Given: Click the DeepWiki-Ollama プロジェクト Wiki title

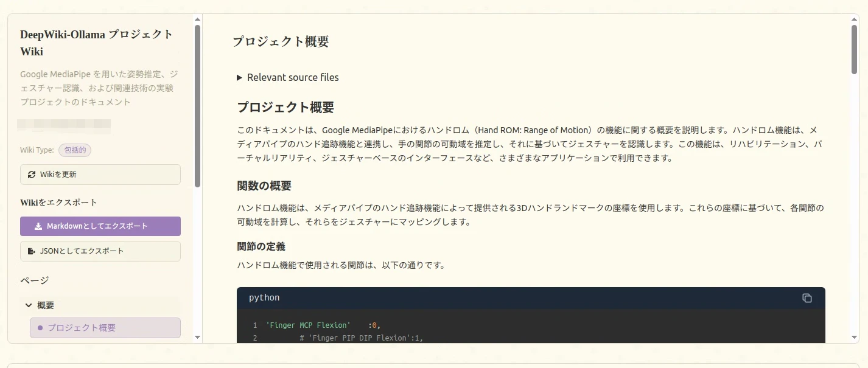Looking at the screenshot, I should pyautogui.click(x=96, y=43).
